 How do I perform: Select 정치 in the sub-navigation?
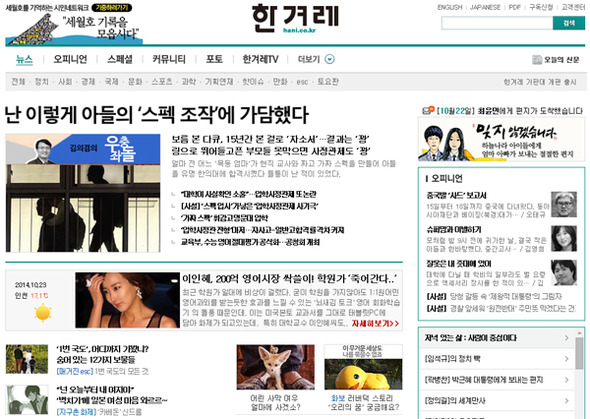tap(41, 82)
